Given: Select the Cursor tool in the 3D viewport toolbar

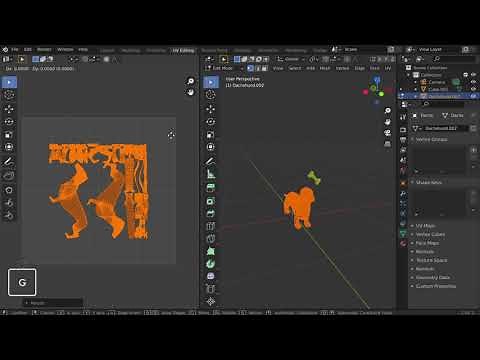Looking at the screenshot, I should [x=210, y=95].
